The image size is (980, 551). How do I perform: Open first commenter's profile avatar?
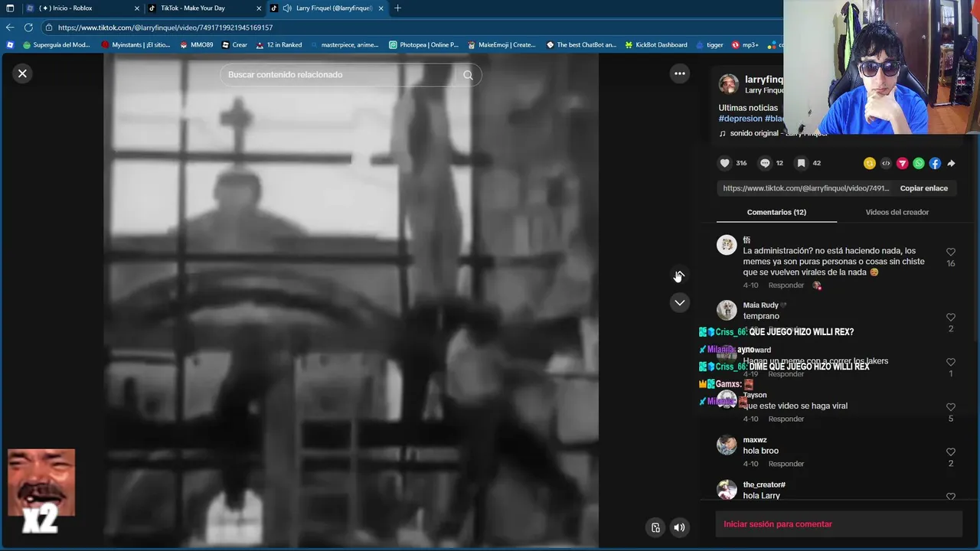click(x=727, y=245)
